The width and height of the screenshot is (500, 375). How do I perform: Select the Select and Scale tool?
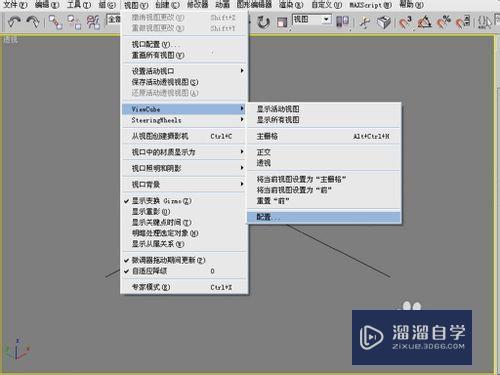pos(282,22)
